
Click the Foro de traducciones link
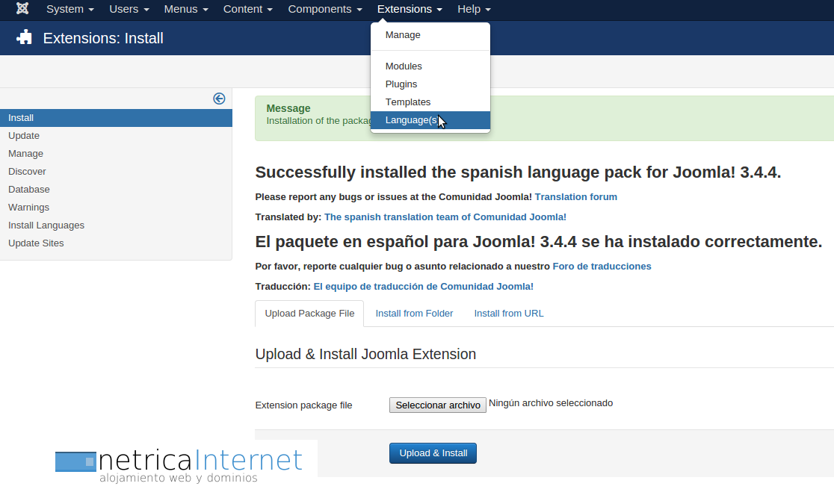[602, 267]
